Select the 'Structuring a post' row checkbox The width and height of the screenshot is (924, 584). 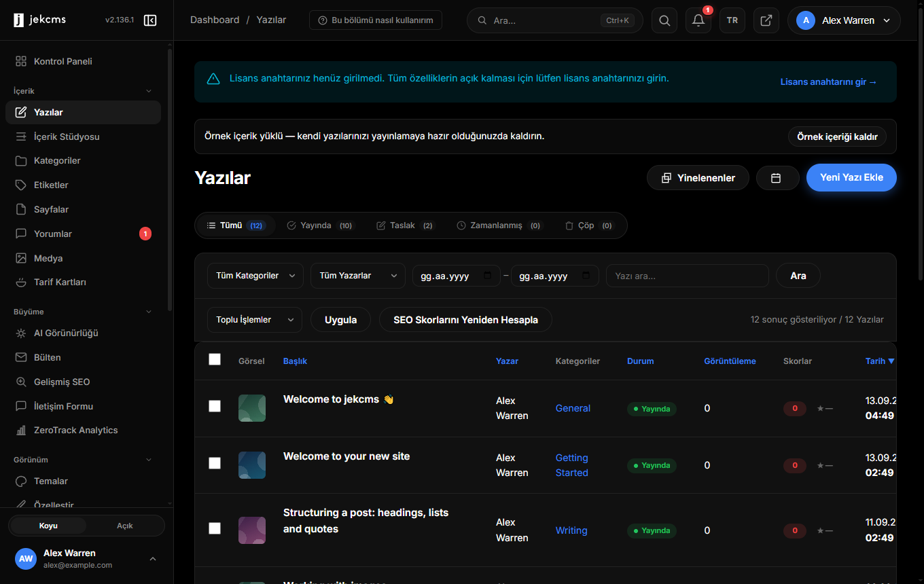tap(215, 528)
